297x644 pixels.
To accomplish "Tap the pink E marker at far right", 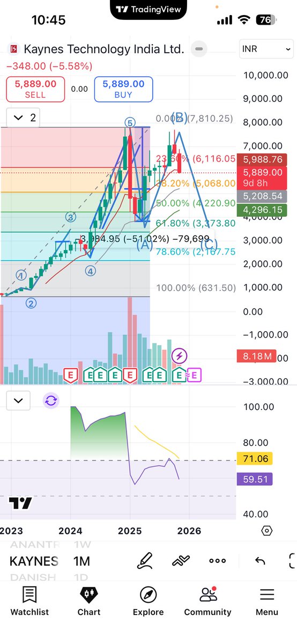I will click(x=194, y=375).
